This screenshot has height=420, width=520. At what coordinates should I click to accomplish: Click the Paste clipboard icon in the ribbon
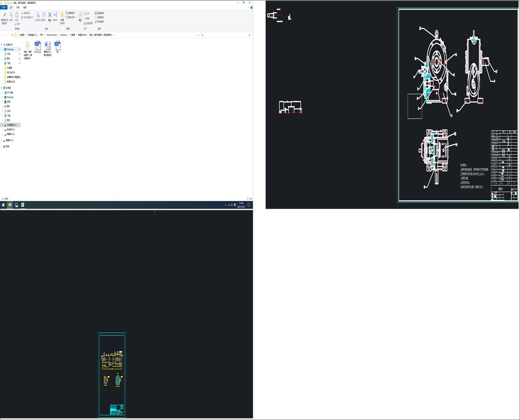[x=16, y=15]
